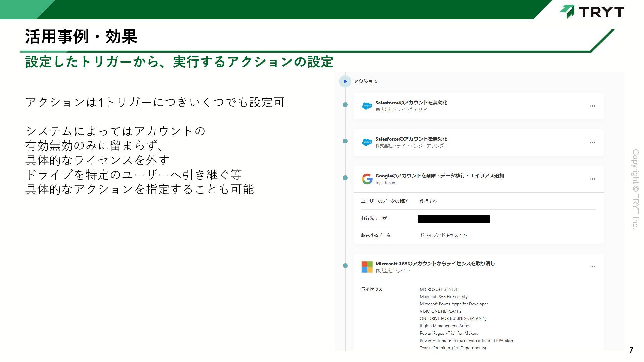The image size is (644, 362).
Task: Click the timeline dot beside Microsoft 365 action
Action: 345,266
